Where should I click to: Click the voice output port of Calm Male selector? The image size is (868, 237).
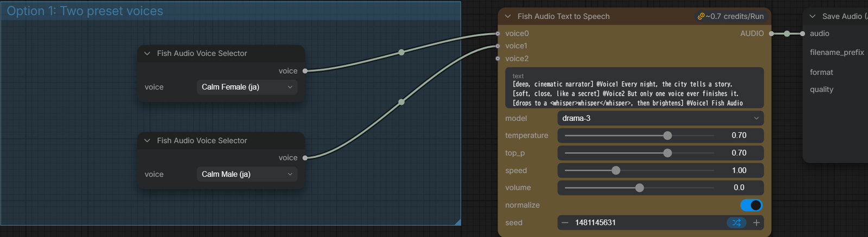tap(305, 158)
